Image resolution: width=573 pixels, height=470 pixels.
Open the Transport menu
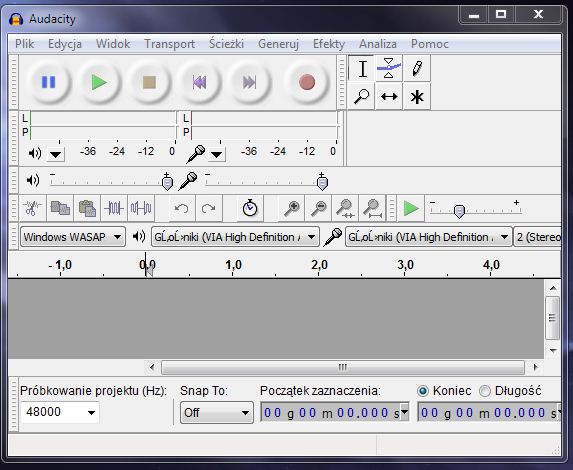coord(169,44)
